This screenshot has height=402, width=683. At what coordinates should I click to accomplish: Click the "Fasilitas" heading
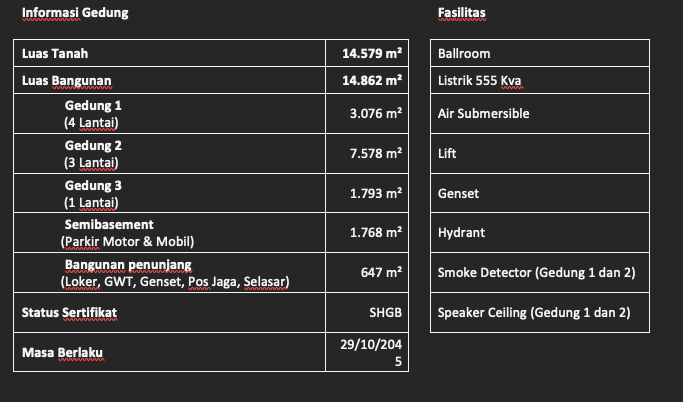coord(462,14)
